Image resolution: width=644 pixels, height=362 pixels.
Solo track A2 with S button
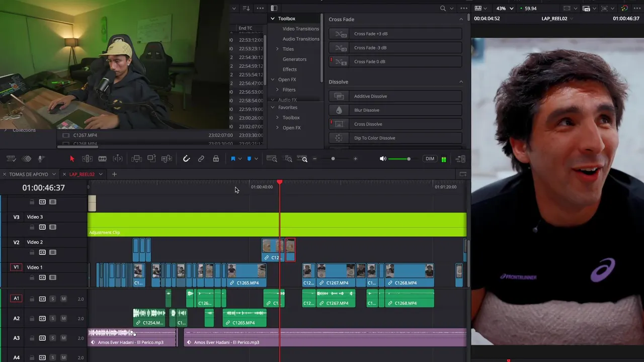coord(52,318)
